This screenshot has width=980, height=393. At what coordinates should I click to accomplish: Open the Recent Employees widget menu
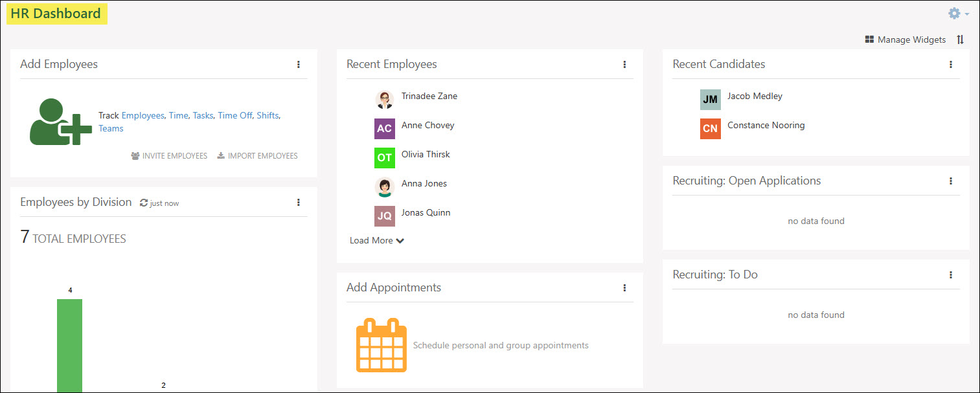pos(624,64)
